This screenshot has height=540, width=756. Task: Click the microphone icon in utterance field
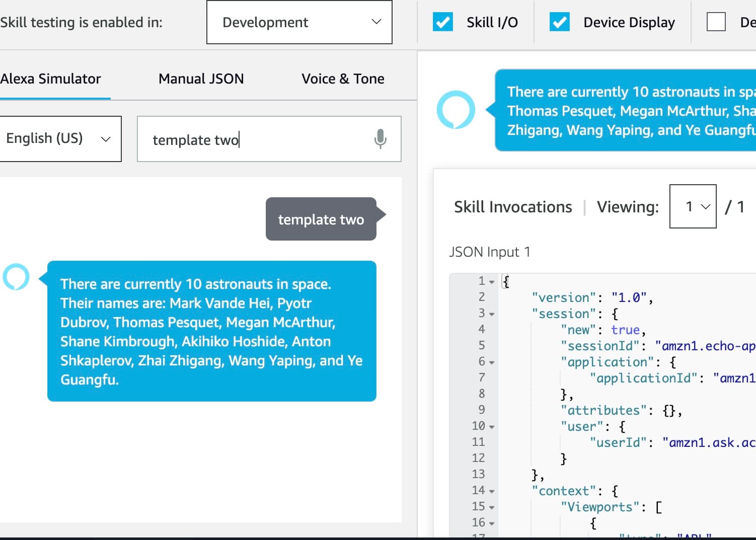[381, 139]
